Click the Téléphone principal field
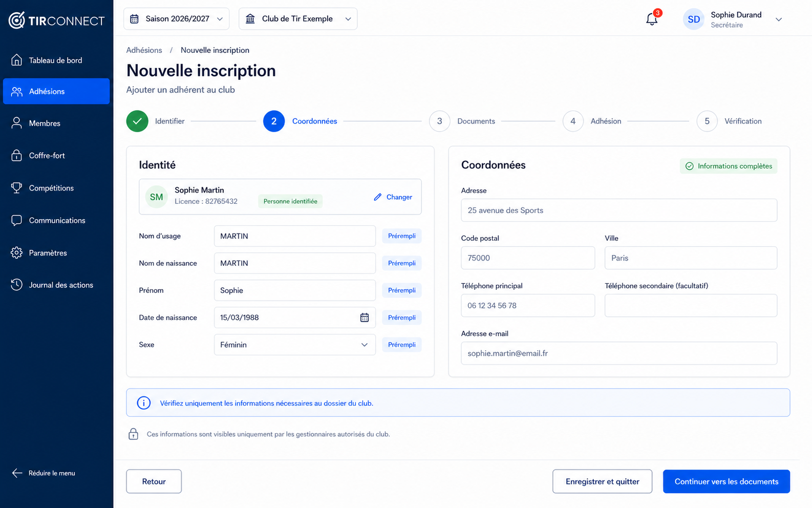The image size is (812, 508). click(528, 305)
